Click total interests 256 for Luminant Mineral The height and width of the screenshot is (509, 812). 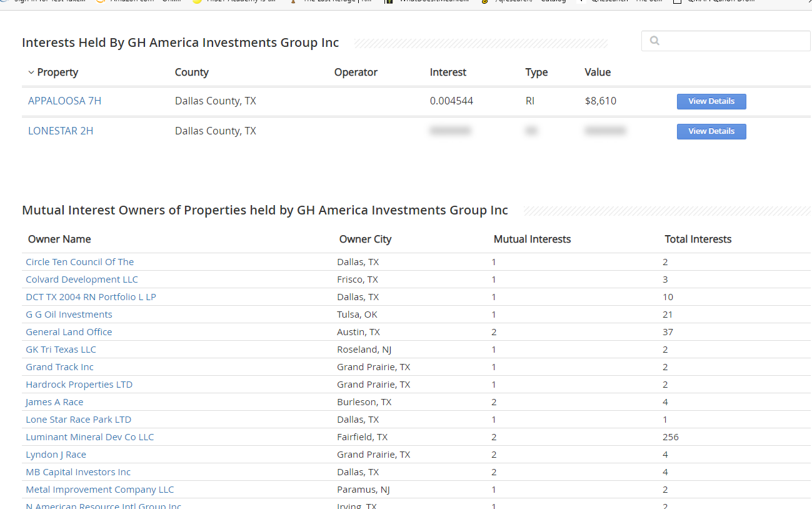pyautogui.click(x=670, y=436)
